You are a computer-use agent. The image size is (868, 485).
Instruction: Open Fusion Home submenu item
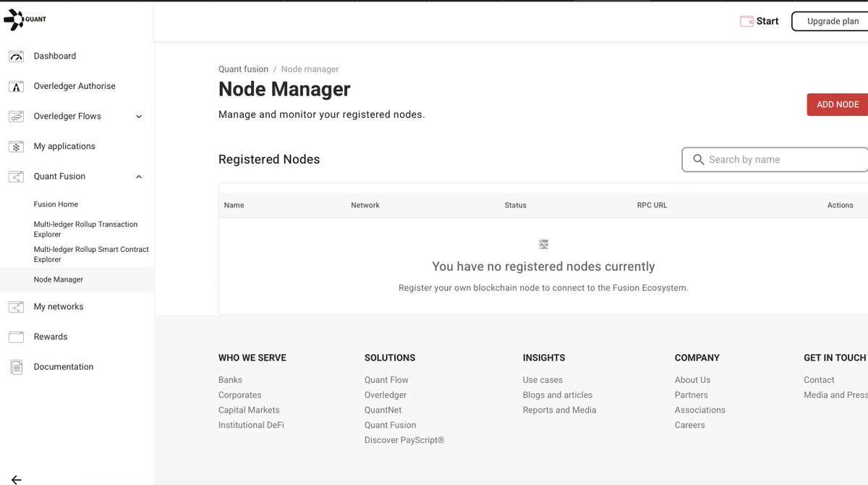(x=56, y=204)
